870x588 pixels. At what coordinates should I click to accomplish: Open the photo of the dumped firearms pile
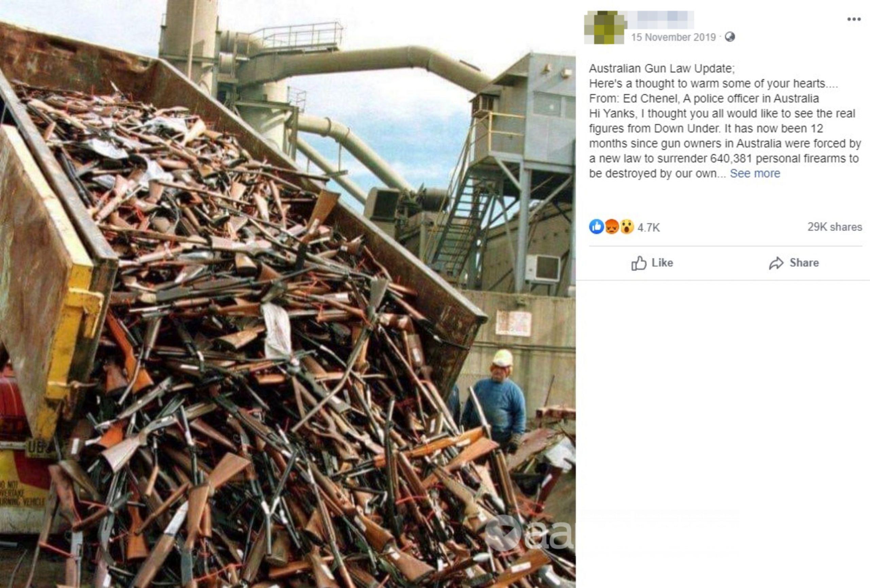(288, 294)
